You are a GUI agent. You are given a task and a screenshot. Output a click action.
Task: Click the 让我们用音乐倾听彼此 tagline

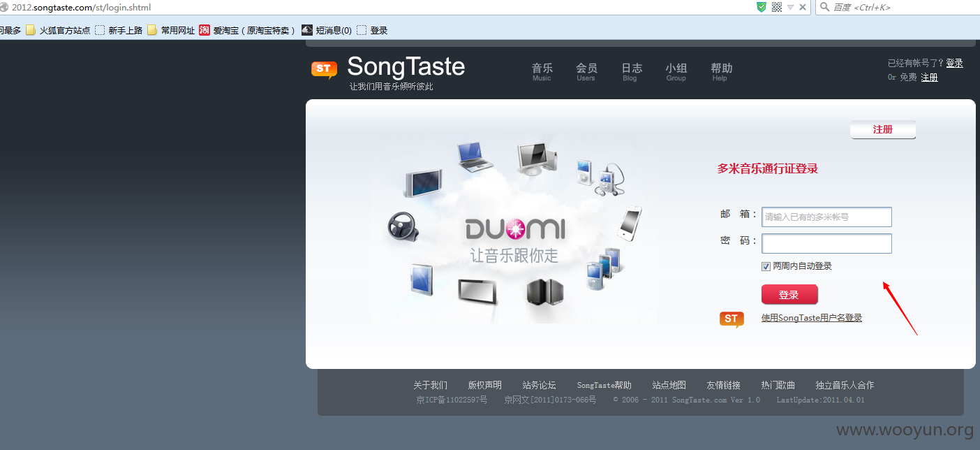[392, 87]
